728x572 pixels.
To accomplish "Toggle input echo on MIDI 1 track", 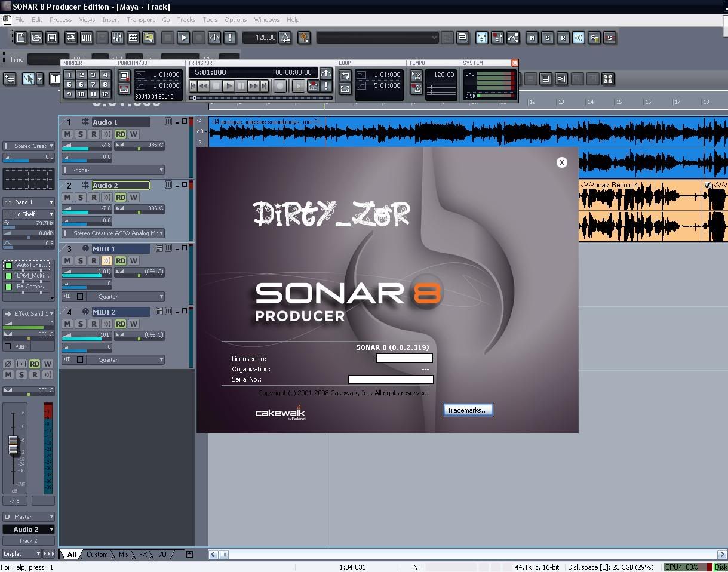I will [x=107, y=261].
